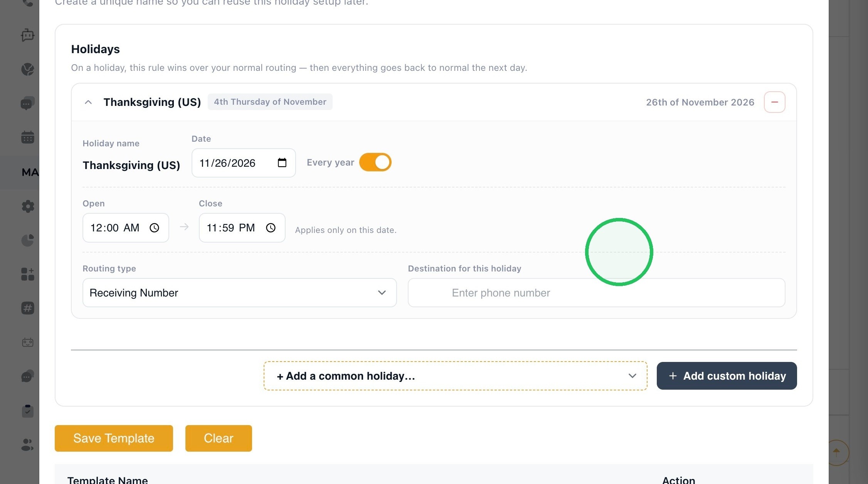This screenshot has width=868, height=484.
Task: Click Add custom holiday button
Action: (x=727, y=376)
